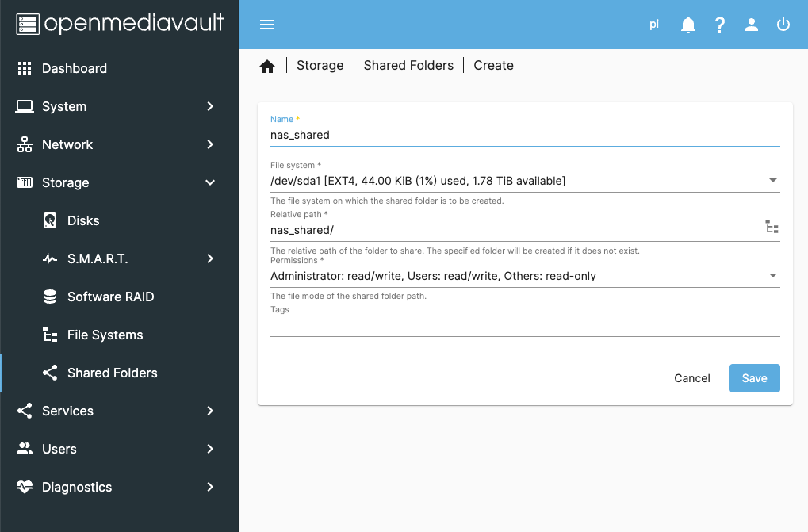Open the folder tree browser for relative path

click(772, 227)
